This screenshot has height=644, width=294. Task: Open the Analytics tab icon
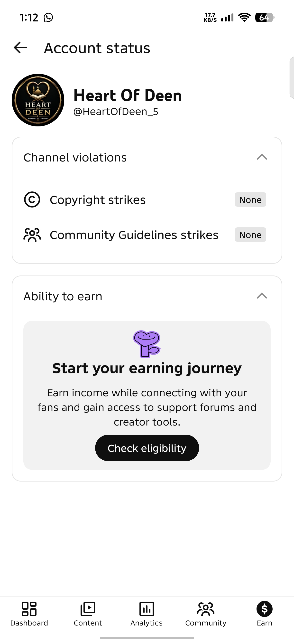[x=147, y=609]
